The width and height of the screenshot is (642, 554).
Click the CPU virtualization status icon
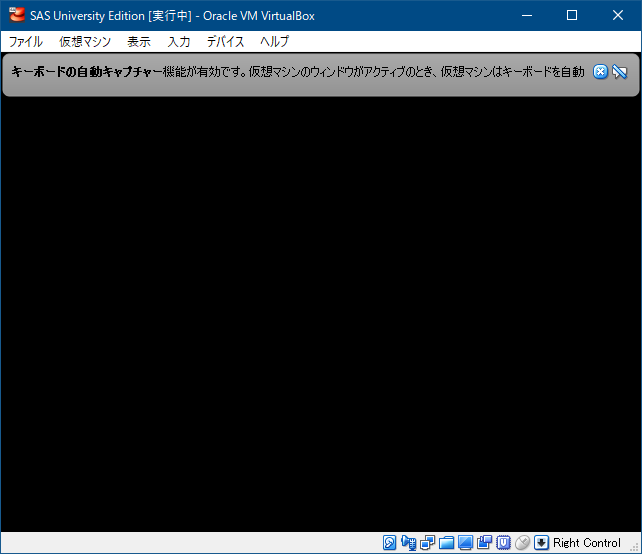(x=503, y=543)
